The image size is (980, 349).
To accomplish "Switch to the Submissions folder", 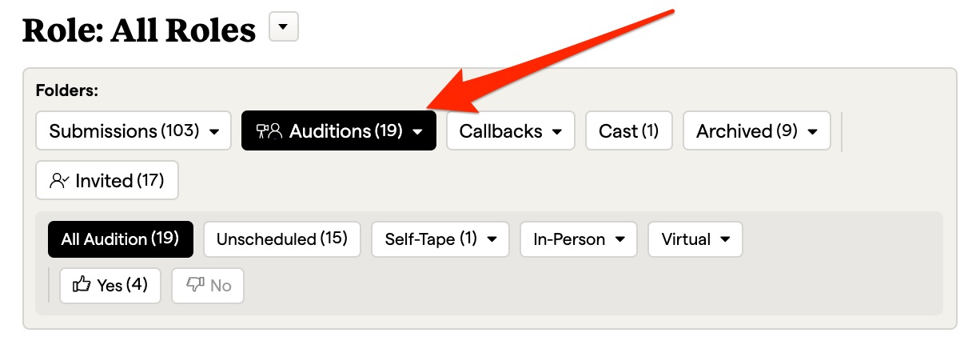I will tap(124, 131).
